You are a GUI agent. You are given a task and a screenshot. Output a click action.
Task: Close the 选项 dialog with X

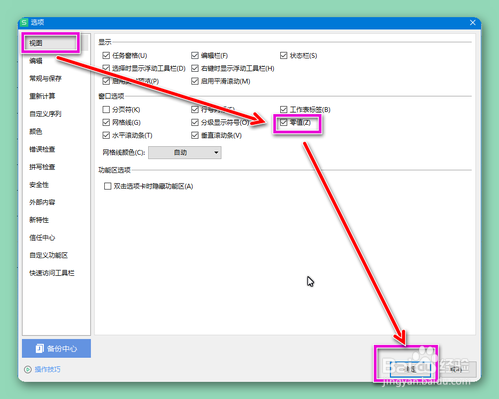(473, 22)
